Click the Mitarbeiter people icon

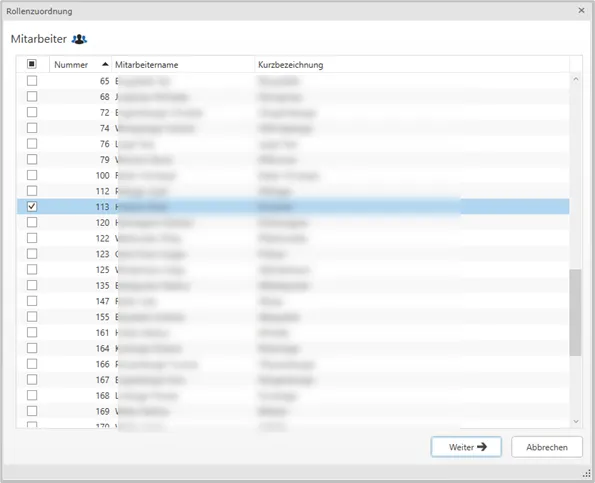(79, 39)
